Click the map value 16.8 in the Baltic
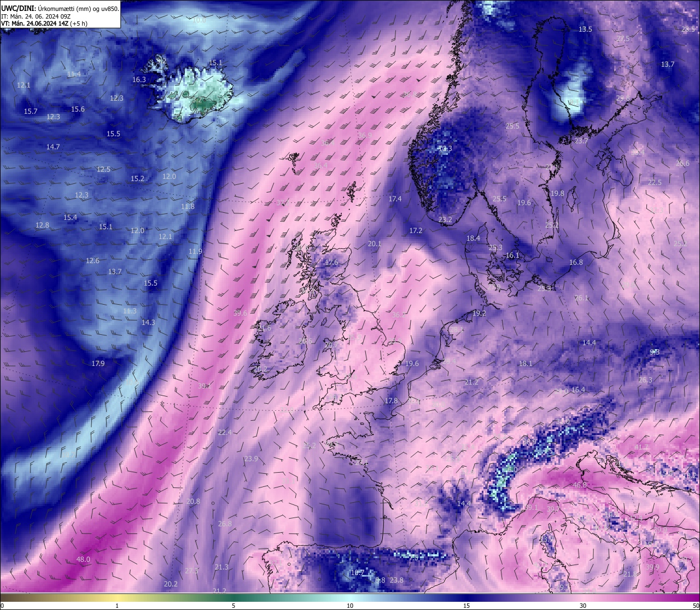 [576, 262]
